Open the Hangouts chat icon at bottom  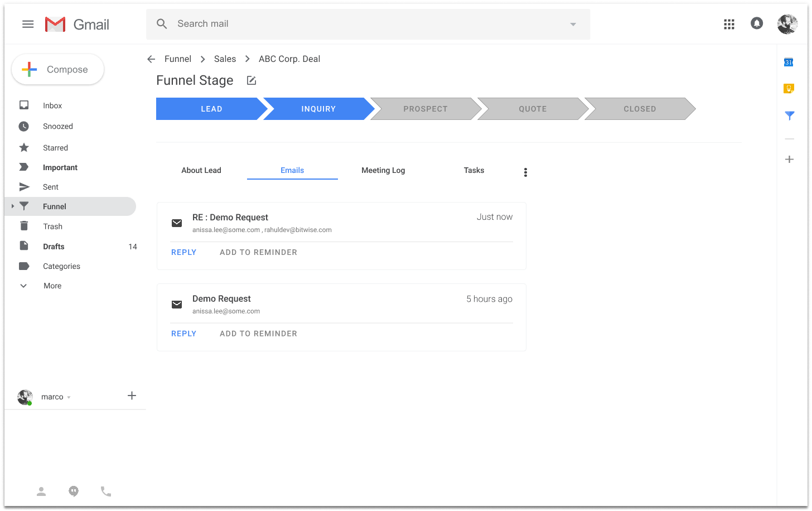(x=74, y=491)
